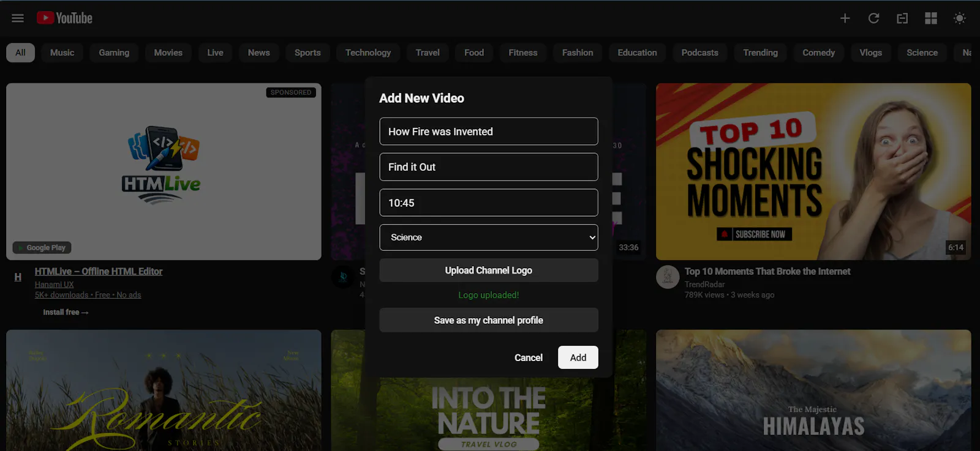Select the Trending category chip
Image resolution: width=980 pixels, height=451 pixels.
coord(760,53)
